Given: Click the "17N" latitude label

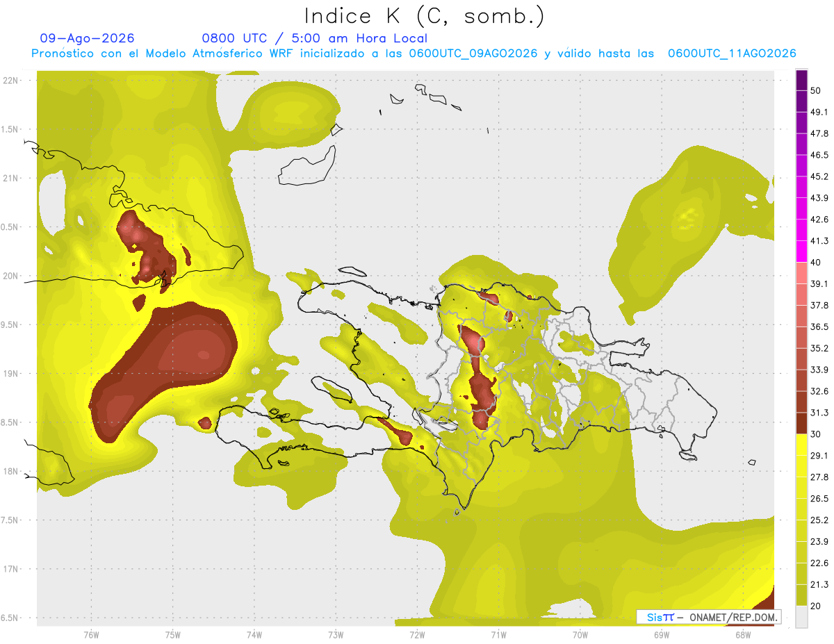Looking at the screenshot, I should [12, 569].
